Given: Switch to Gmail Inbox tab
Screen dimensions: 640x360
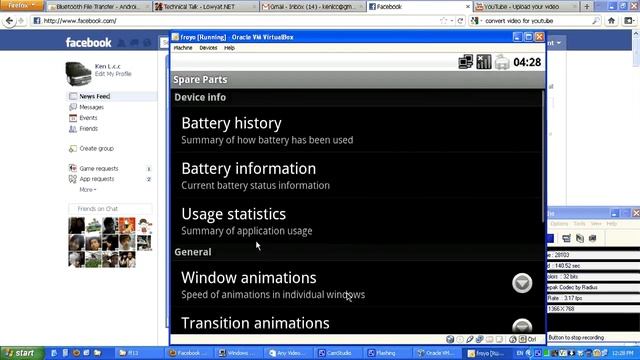Looking at the screenshot, I should pyautogui.click(x=313, y=7).
